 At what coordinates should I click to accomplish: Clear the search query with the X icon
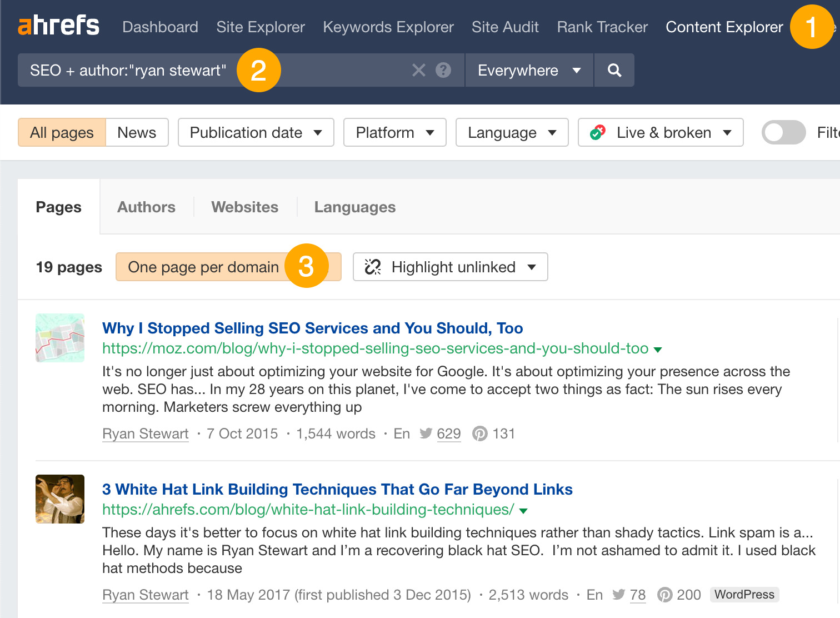(418, 70)
